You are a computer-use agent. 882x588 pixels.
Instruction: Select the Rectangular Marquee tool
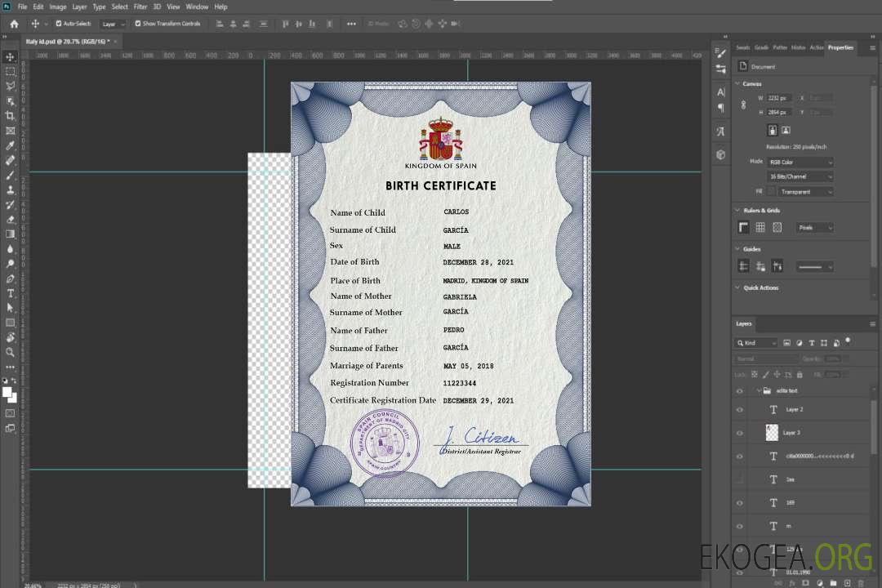point(10,72)
